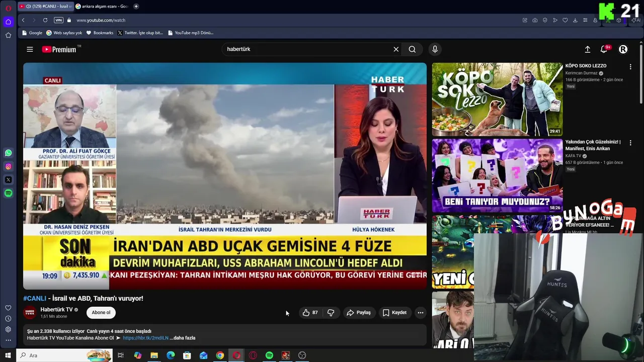Image resolution: width=644 pixels, height=362 pixels.
Task: Open WhatsApp in Opera sidebar
Action: [8, 153]
